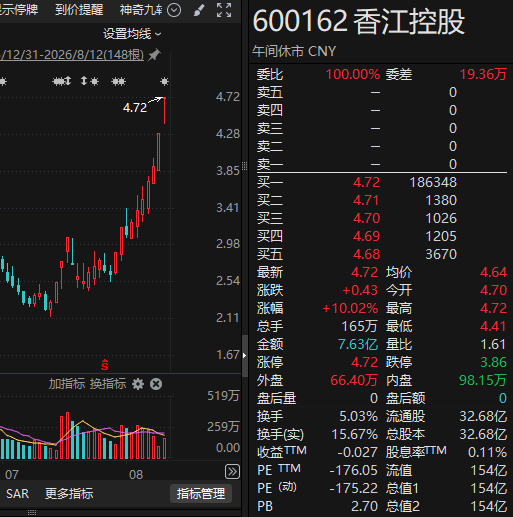
Task: Open the date range link with 148根
Action: 72,55
